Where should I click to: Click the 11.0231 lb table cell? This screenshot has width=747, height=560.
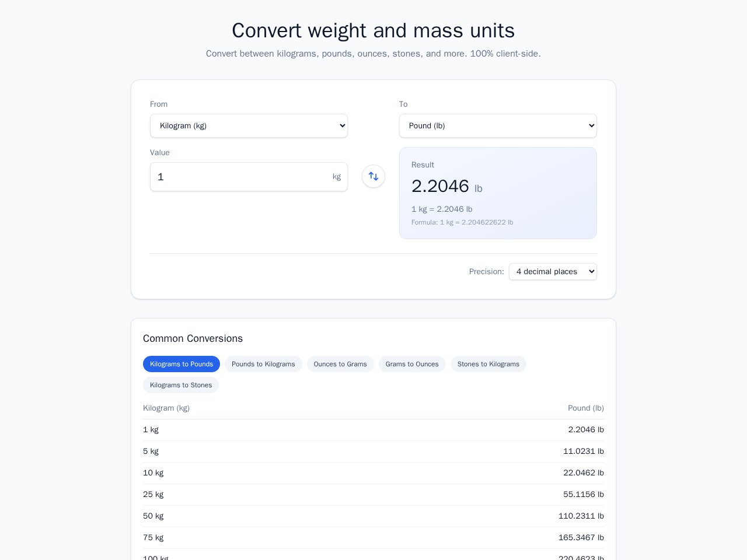coord(584,452)
